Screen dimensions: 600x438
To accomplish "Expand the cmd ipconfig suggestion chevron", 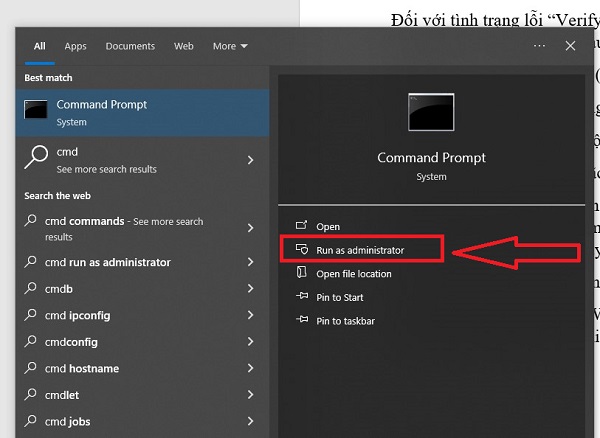I will tap(250, 316).
